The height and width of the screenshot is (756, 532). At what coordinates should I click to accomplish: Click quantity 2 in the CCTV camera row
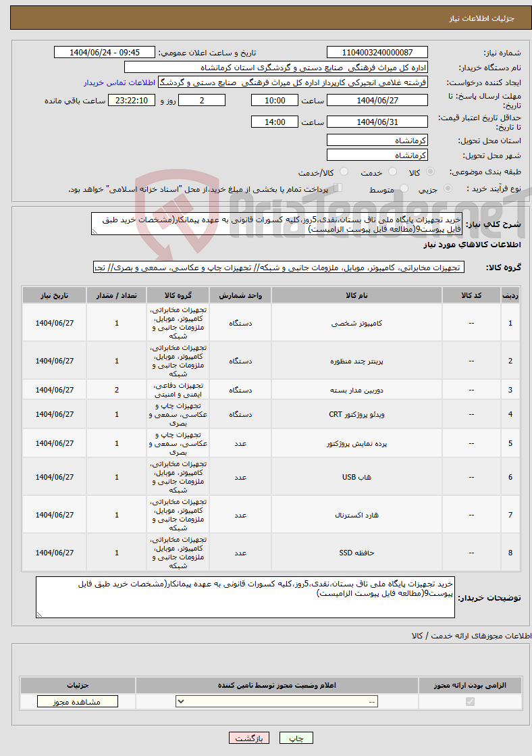coord(117,390)
